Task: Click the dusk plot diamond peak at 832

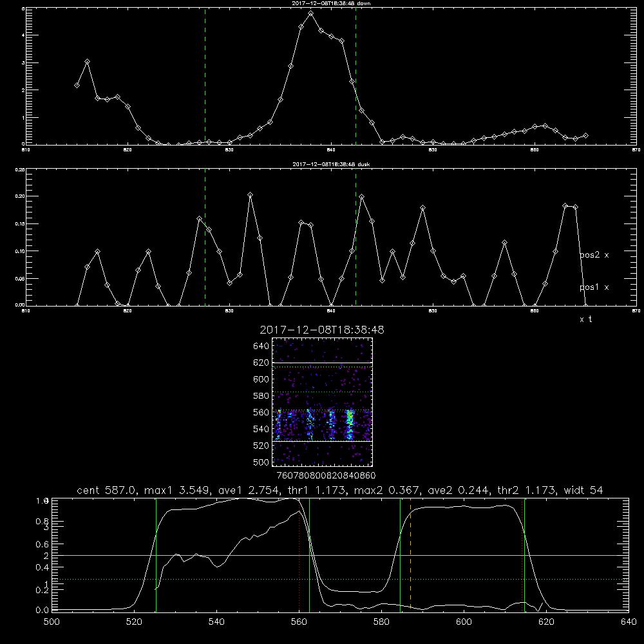Action: click(250, 194)
